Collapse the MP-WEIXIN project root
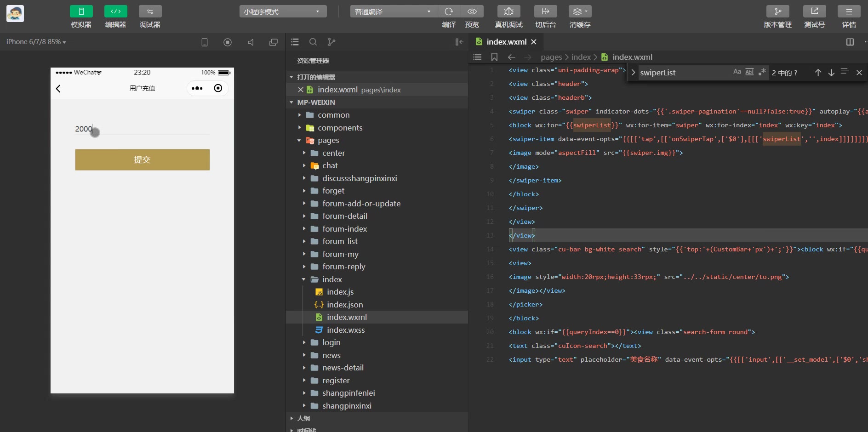 pos(377,102)
